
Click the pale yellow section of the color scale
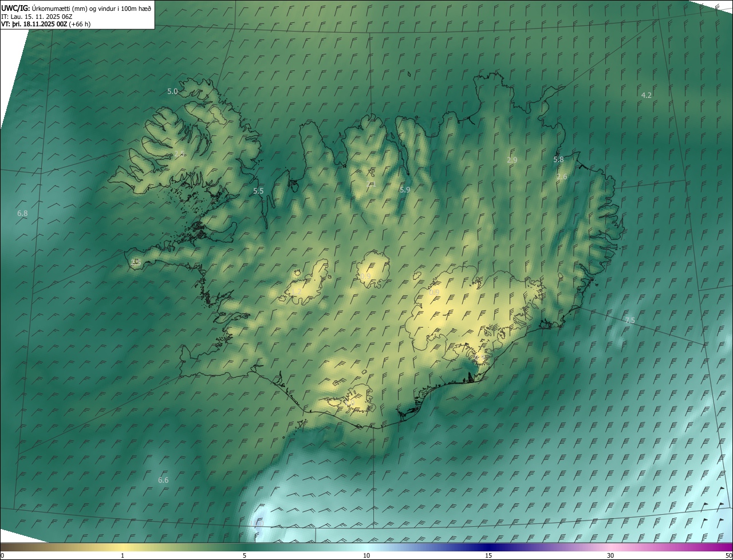click(122, 547)
